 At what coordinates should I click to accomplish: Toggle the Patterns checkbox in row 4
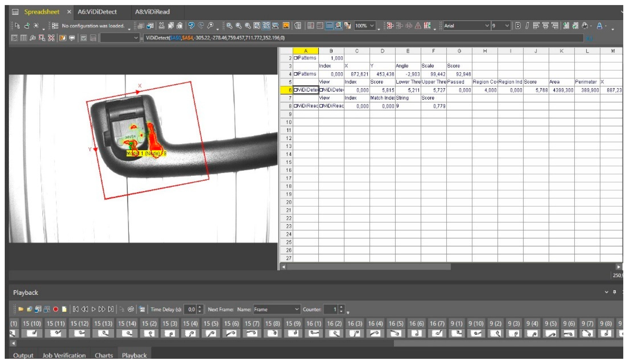click(x=295, y=74)
